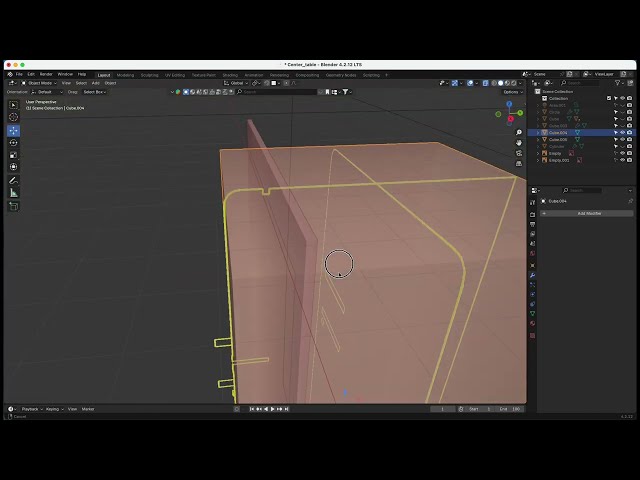Switch to the Modeling workspace tab

(125, 75)
